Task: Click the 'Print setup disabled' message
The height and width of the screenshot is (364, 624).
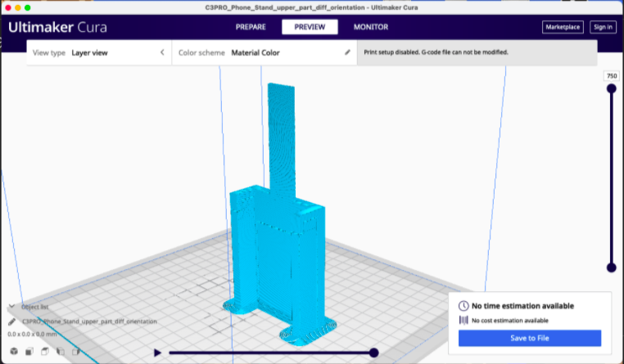Action: 436,52
